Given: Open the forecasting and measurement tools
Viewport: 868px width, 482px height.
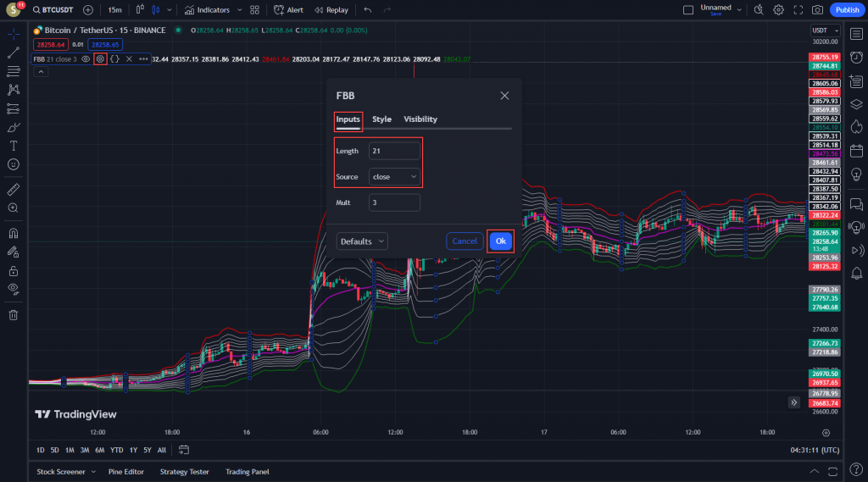Looking at the screenshot, I should pyautogui.click(x=14, y=109).
